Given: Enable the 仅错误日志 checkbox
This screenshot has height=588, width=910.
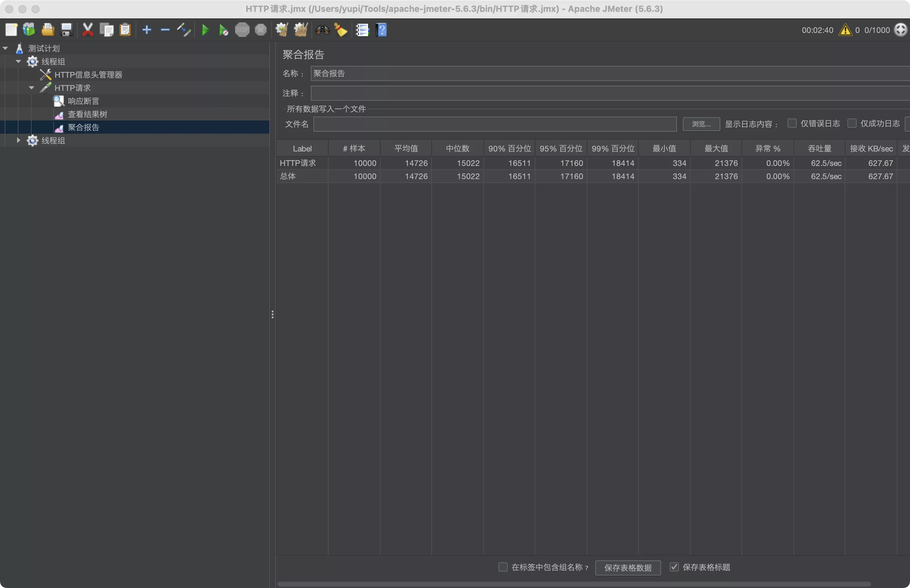Looking at the screenshot, I should pyautogui.click(x=792, y=123).
